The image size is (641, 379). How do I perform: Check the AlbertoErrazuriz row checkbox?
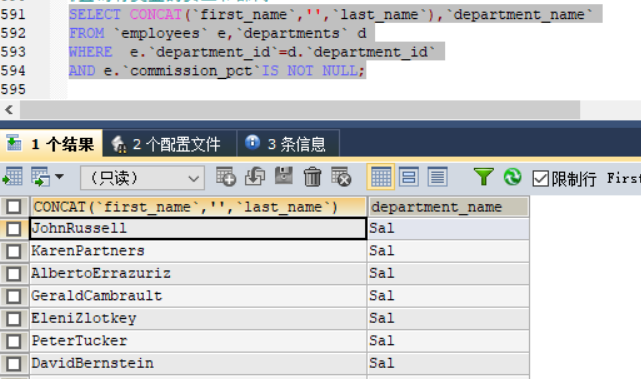pyautogui.click(x=14, y=274)
